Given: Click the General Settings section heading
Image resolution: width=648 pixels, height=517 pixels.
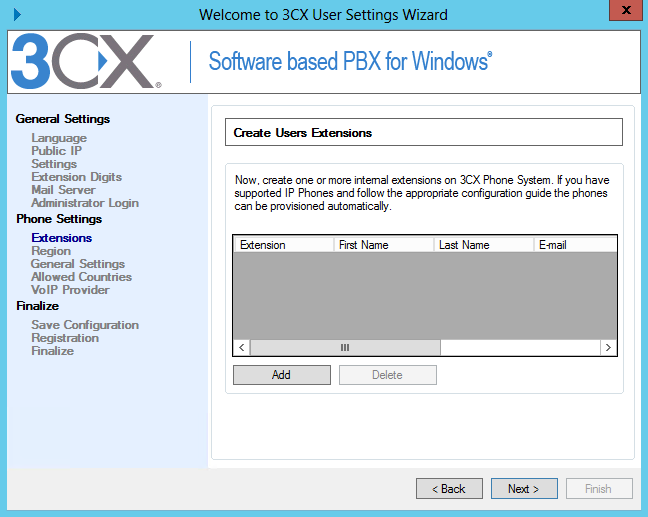Looking at the screenshot, I should coord(63,119).
